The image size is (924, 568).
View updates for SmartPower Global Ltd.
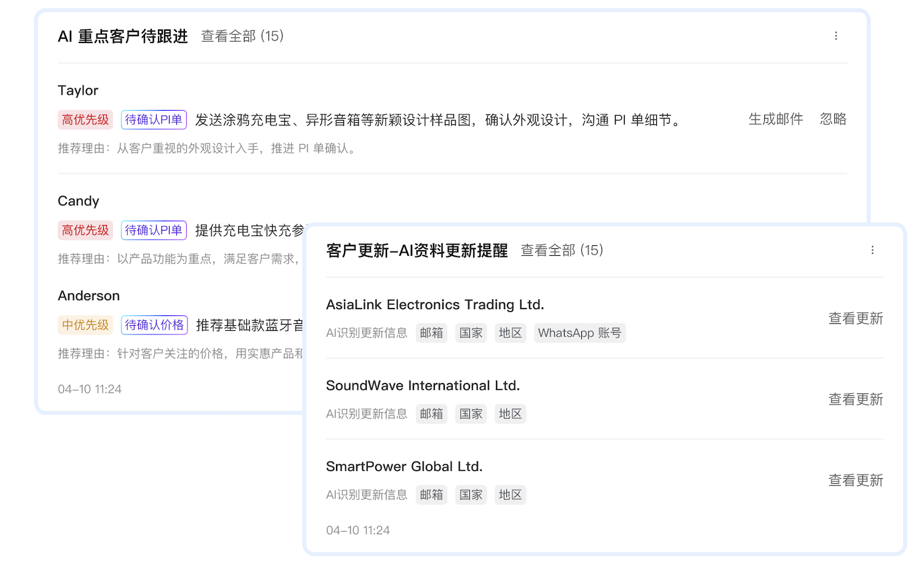(x=855, y=481)
